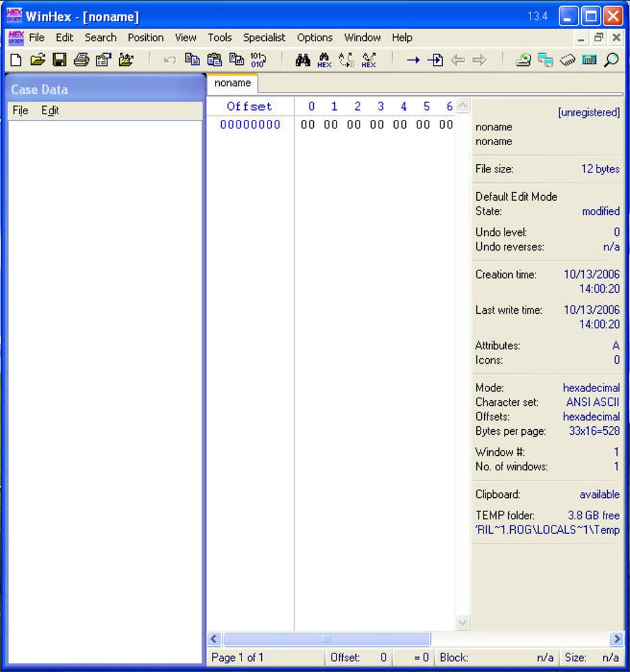This screenshot has width=630, height=672.
Task: Click the Replace Hex Values icon
Action: pyautogui.click(x=369, y=60)
